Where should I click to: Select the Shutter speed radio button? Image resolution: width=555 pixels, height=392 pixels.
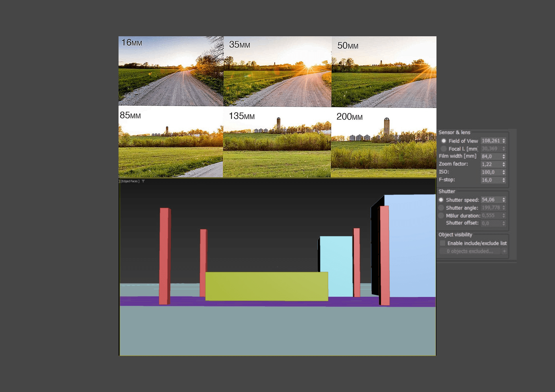coord(441,200)
